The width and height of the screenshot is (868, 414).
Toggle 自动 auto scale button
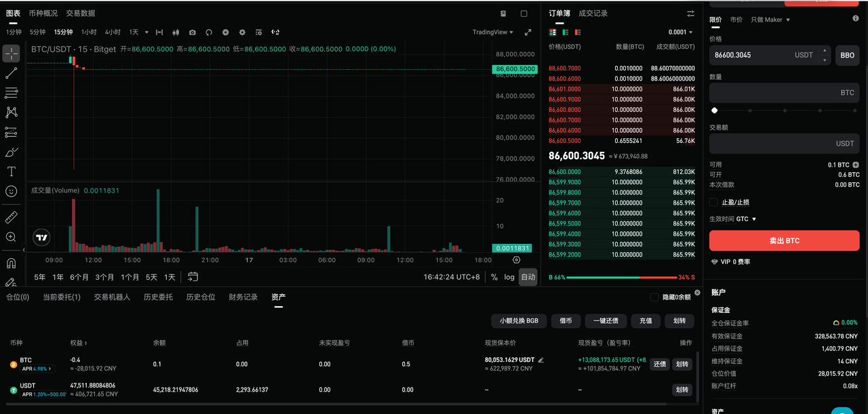(528, 277)
